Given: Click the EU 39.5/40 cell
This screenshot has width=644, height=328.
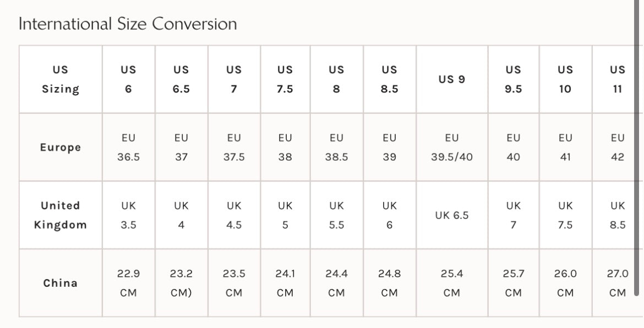Looking at the screenshot, I should click(452, 147).
